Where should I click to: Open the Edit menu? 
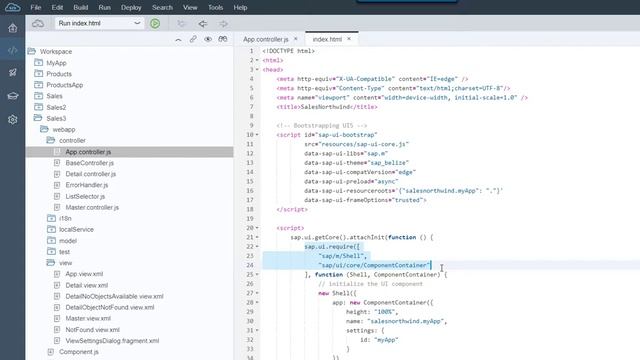click(x=57, y=7)
